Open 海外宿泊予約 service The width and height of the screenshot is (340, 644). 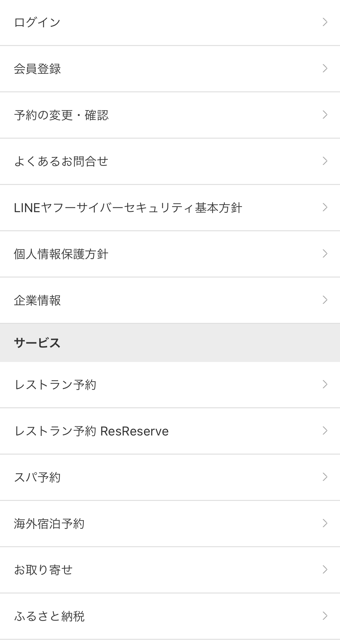tap(49, 524)
